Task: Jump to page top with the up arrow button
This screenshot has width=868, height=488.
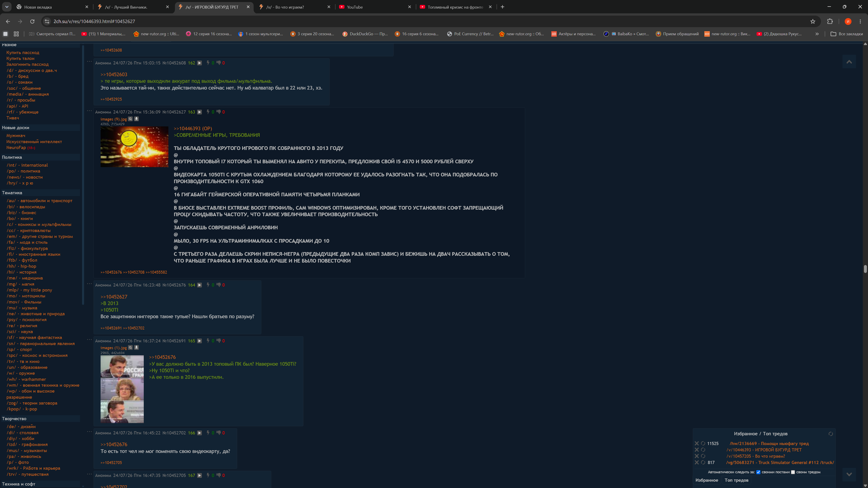Action: coord(849,62)
